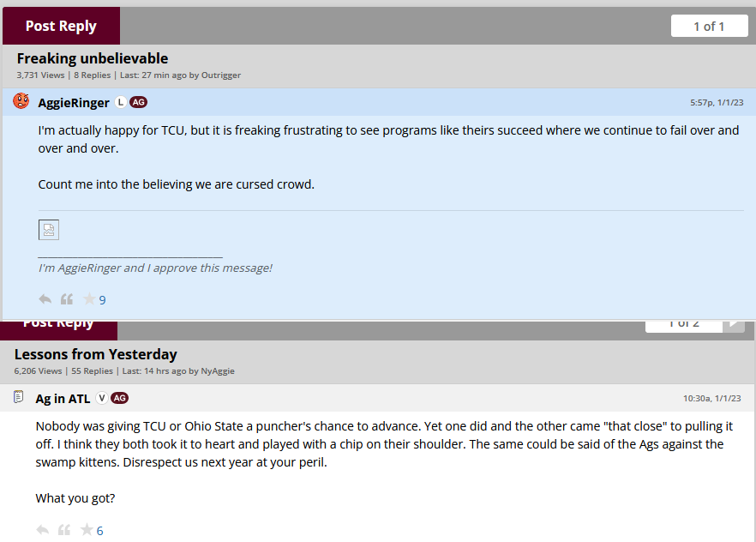Click the 5:57p timestamp on AggieRinger's post

point(717,102)
